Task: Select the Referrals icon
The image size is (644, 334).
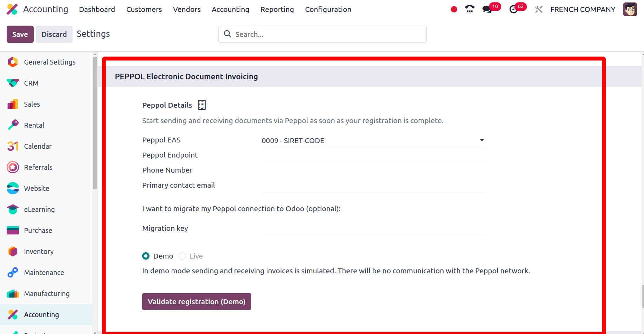Action: (x=13, y=167)
